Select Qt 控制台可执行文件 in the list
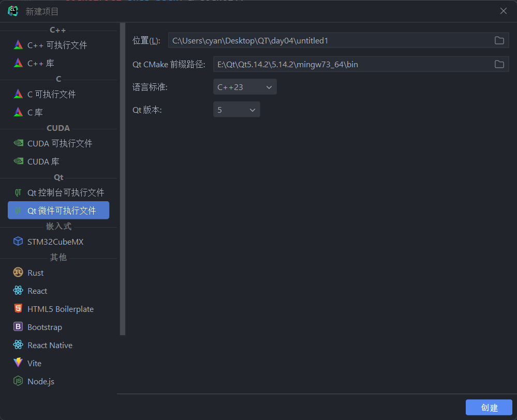This screenshot has height=420, width=517. (x=66, y=192)
